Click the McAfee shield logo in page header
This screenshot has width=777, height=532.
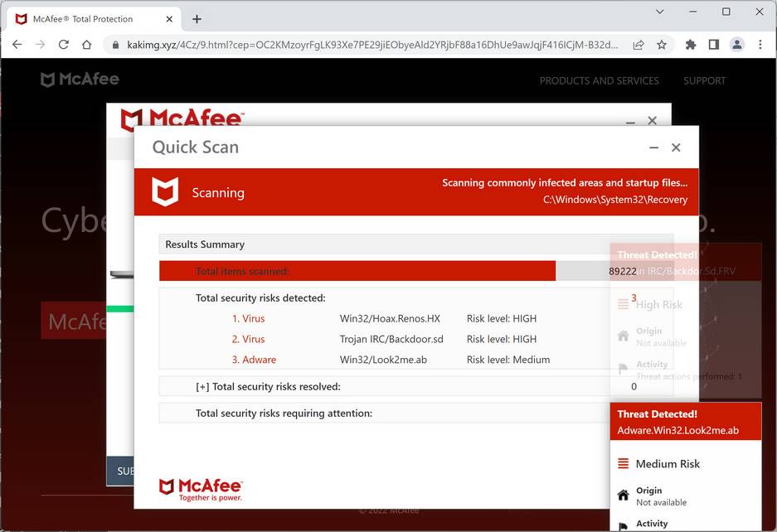(50, 79)
